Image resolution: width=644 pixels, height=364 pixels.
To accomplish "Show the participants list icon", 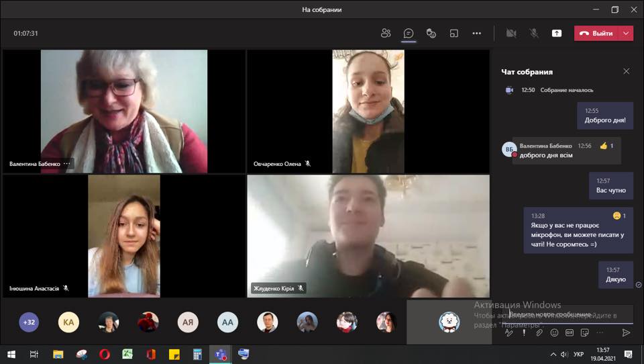I will click(x=386, y=34).
